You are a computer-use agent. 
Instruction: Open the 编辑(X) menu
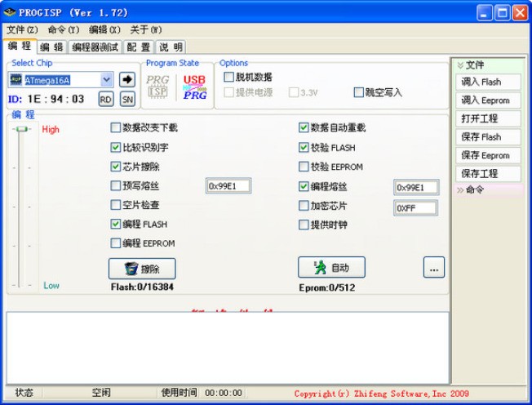(x=104, y=30)
